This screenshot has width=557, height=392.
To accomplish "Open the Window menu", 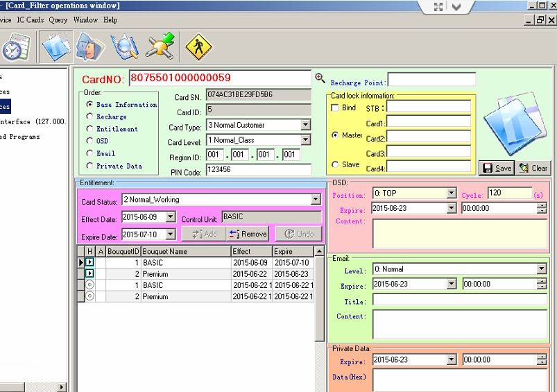I will (x=85, y=20).
